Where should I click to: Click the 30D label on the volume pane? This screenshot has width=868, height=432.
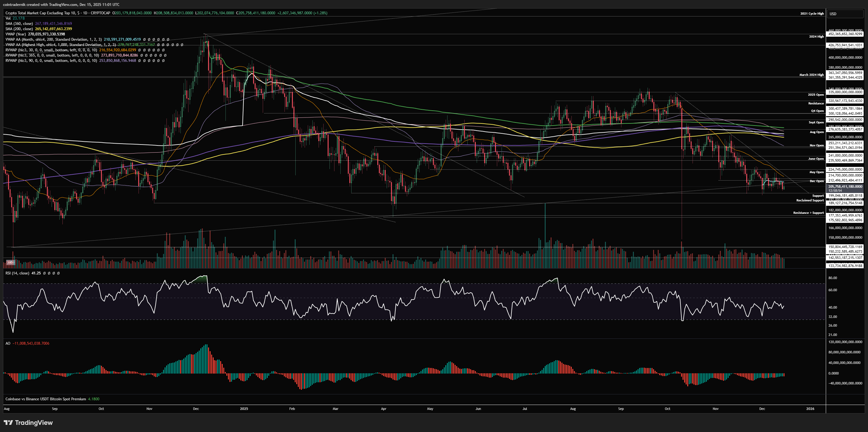[10, 262]
